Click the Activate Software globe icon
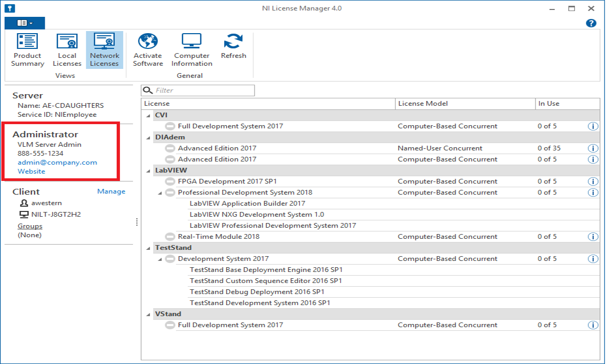 pyautogui.click(x=148, y=42)
